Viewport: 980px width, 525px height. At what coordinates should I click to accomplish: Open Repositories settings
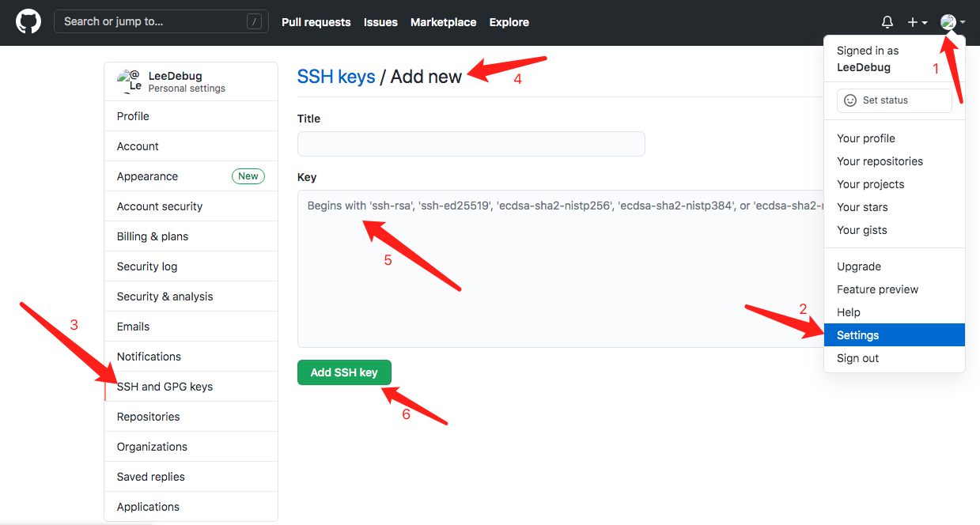(191, 417)
